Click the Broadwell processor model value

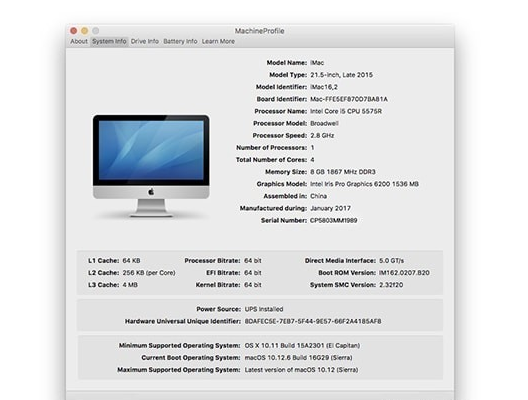click(324, 124)
